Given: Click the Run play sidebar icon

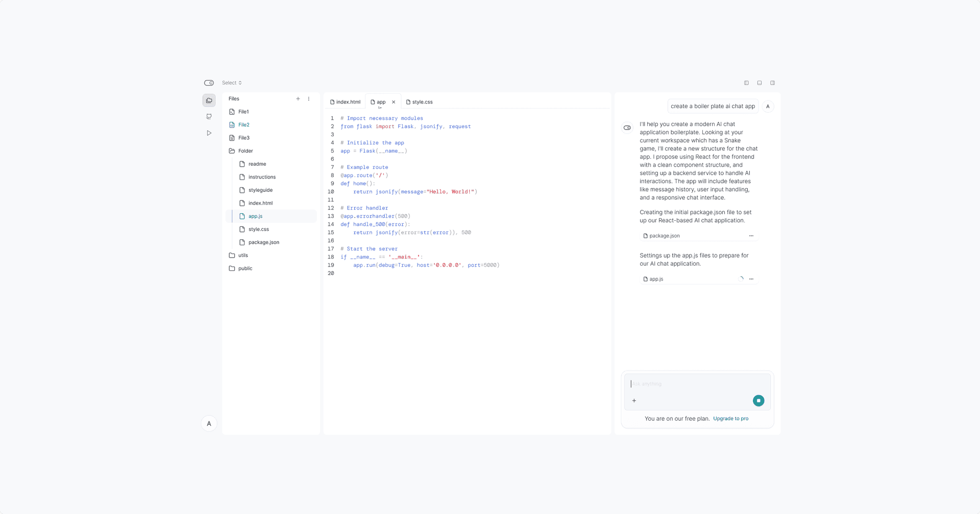Looking at the screenshot, I should pyautogui.click(x=209, y=133).
